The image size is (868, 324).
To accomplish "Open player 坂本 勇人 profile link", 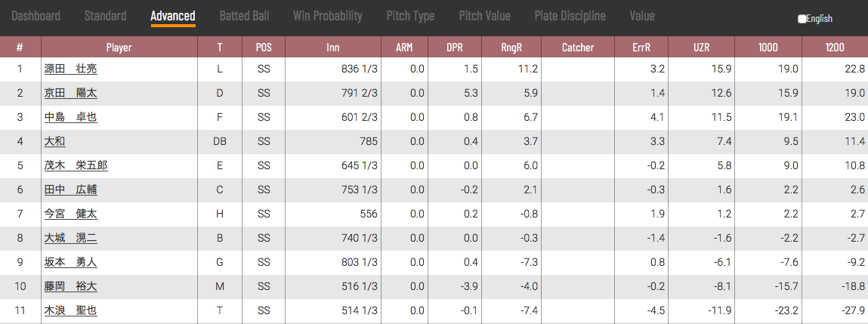I will (71, 263).
